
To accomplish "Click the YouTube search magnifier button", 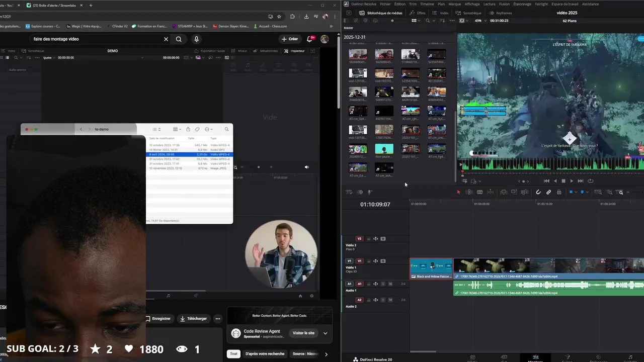I will [x=179, y=39].
